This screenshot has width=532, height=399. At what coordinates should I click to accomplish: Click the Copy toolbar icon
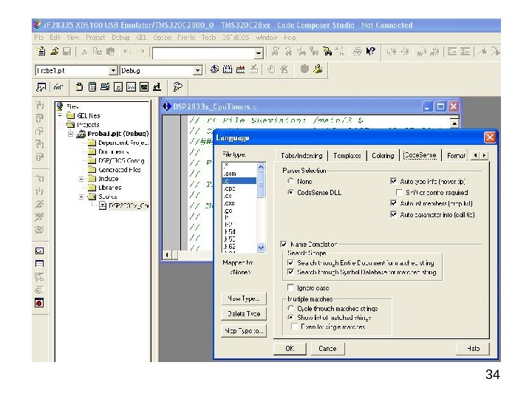coord(98,52)
